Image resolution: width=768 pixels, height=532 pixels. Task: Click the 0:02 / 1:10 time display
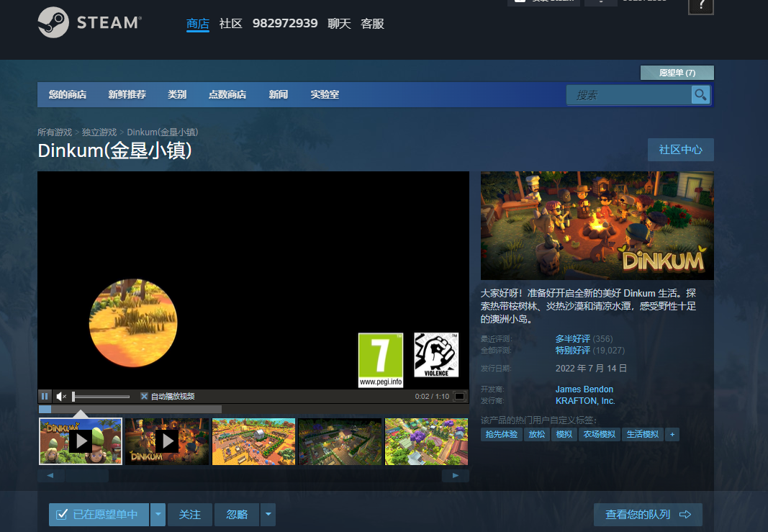(432, 397)
